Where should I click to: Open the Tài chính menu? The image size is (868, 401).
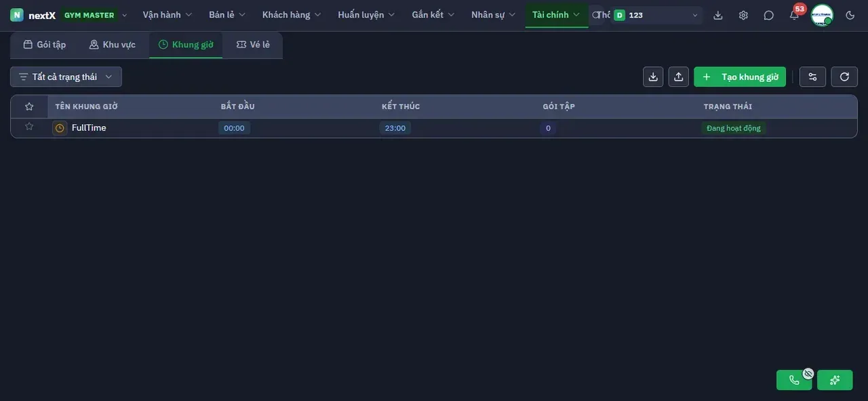point(556,15)
